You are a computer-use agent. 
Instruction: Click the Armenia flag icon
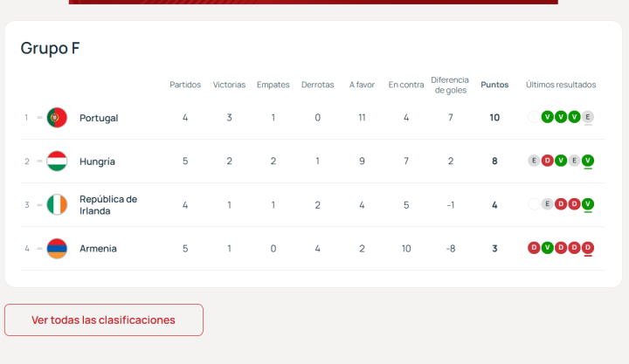[57, 249]
